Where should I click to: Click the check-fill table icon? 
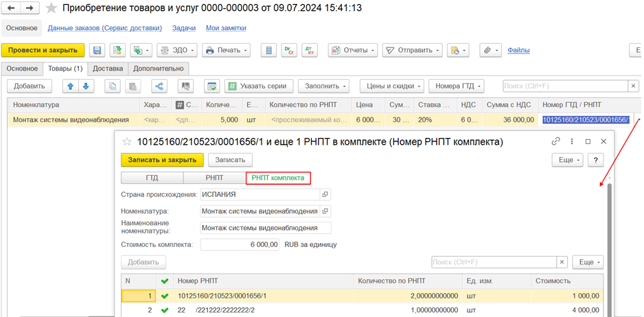[212, 86]
